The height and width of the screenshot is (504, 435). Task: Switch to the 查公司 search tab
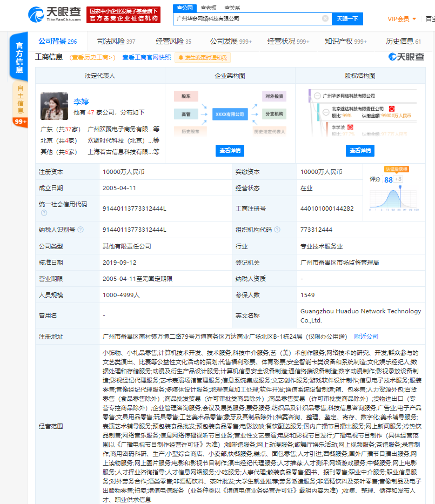(185, 8)
